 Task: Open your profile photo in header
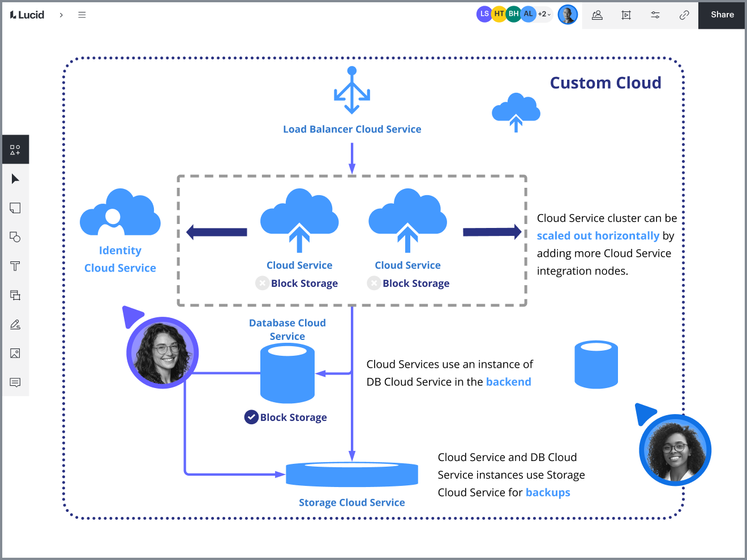tap(568, 15)
